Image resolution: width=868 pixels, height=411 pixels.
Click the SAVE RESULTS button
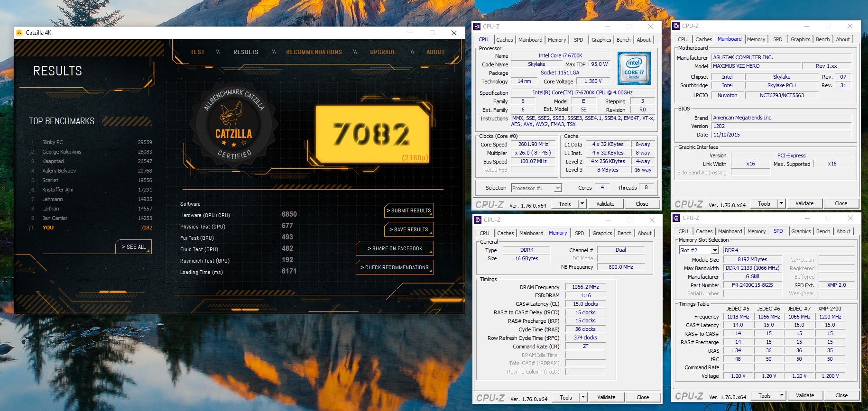click(x=409, y=229)
